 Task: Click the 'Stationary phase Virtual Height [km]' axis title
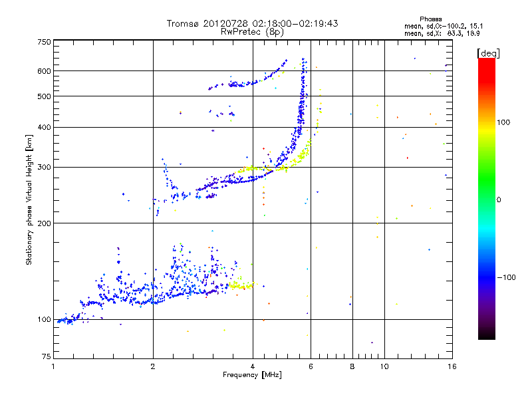point(29,199)
